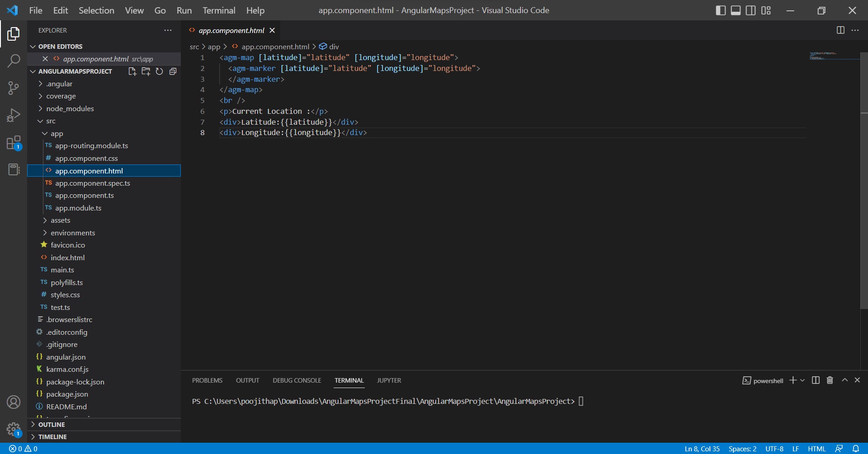Screen dimensions: 868x454
Task: Switch to the PROBLEMS panel tab
Action: (207, 380)
